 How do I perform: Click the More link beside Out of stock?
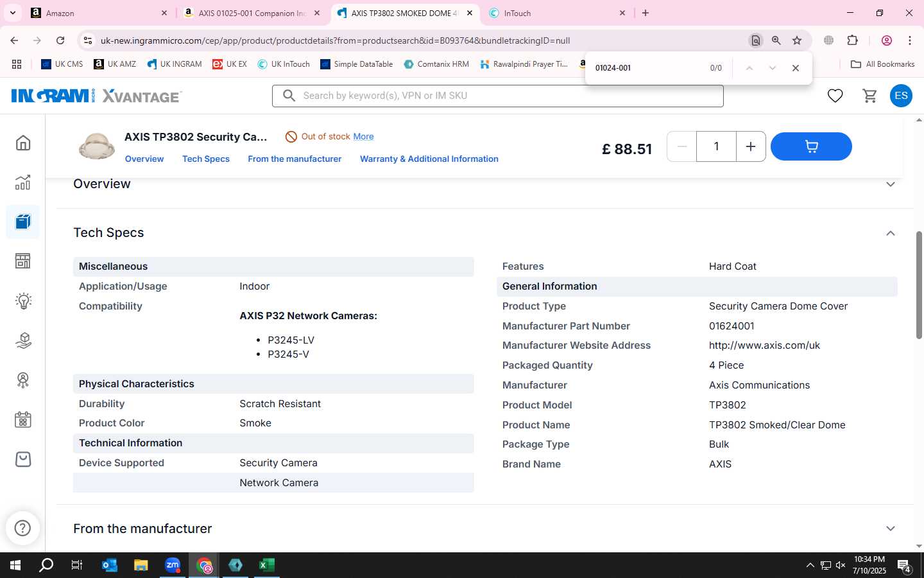point(363,136)
